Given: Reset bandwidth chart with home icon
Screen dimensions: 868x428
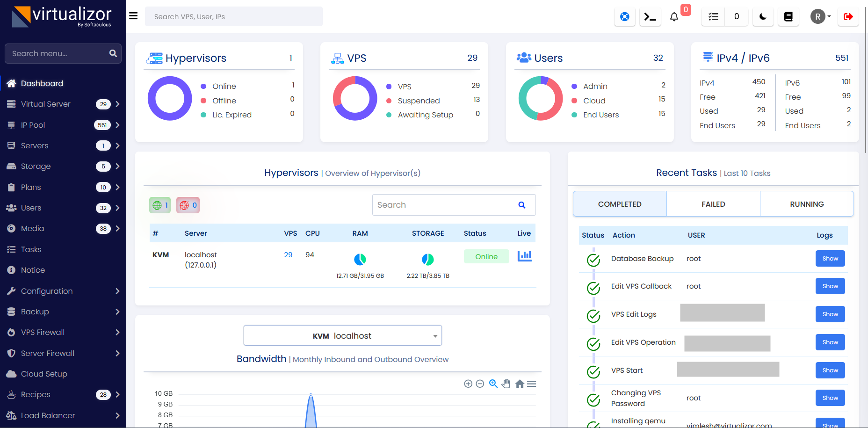Looking at the screenshot, I should tap(520, 384).
